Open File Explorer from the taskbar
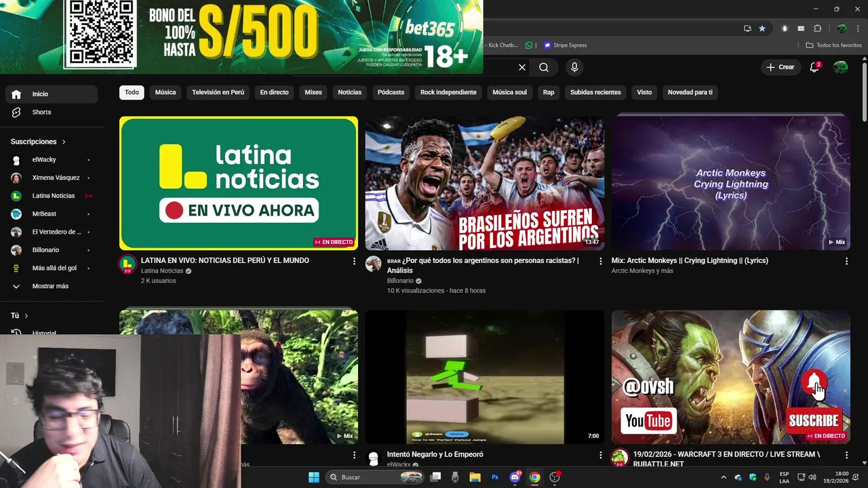 pyautogui.click(x=475, y=477)
